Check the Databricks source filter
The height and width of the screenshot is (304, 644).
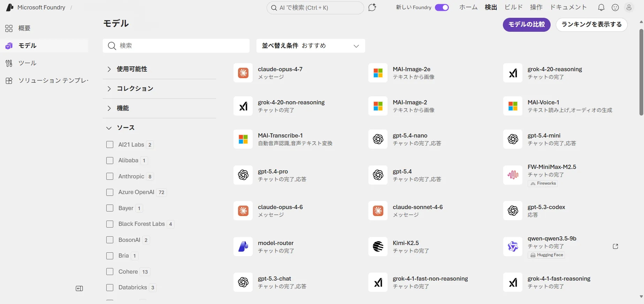[x=110, y=288]
